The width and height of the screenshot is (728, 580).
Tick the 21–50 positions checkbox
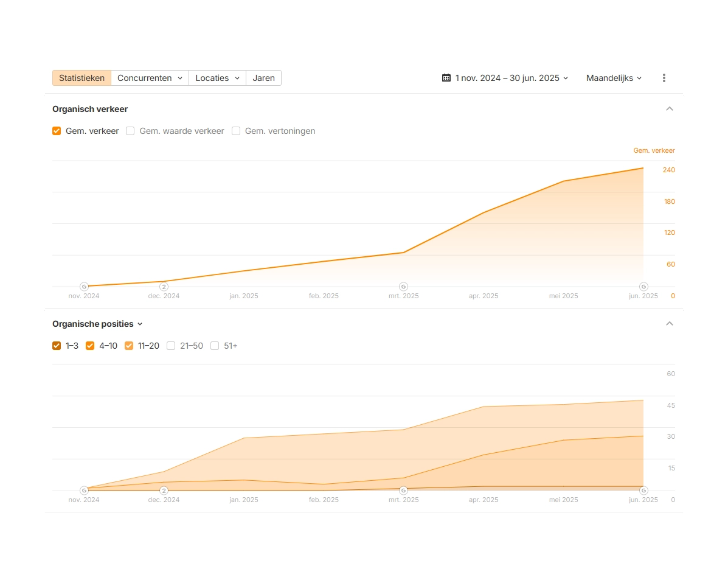(171, 346)
